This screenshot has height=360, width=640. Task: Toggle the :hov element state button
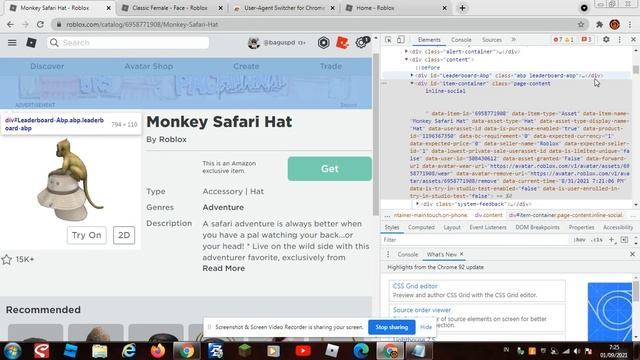[579, 240]
